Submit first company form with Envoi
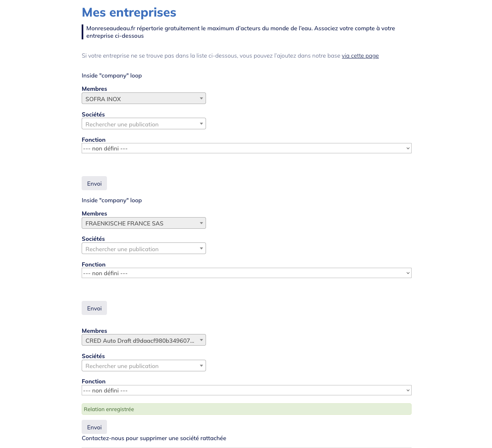This screenshot has height=448, width=492. [95, 183]
